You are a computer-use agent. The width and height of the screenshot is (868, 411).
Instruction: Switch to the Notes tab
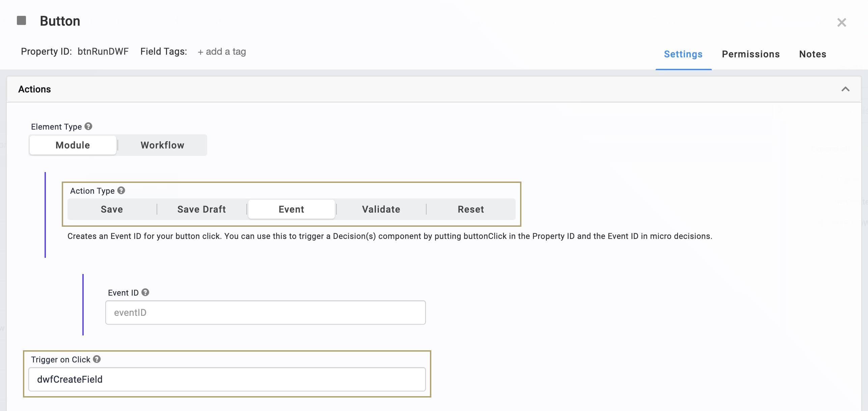point(813,54)
